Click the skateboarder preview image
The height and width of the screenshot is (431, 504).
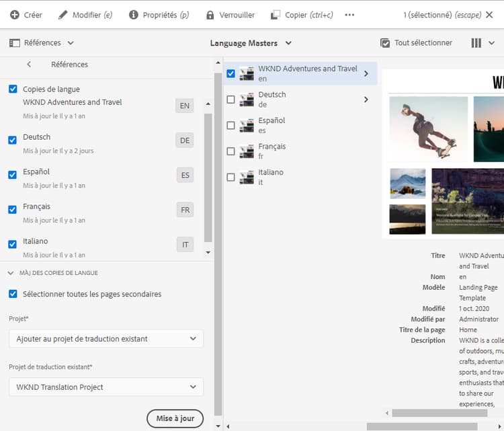coord(429,128)
